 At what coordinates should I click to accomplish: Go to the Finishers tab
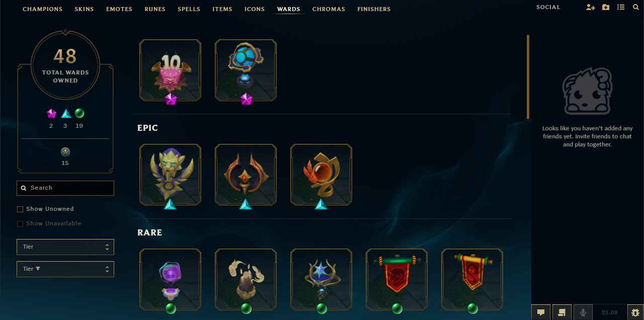(374, 9)
